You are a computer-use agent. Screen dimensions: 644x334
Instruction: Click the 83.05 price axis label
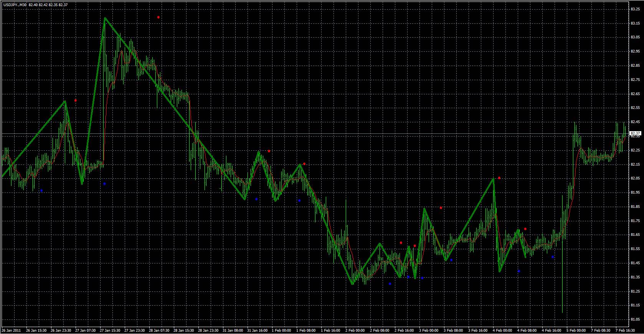(635, 38)
